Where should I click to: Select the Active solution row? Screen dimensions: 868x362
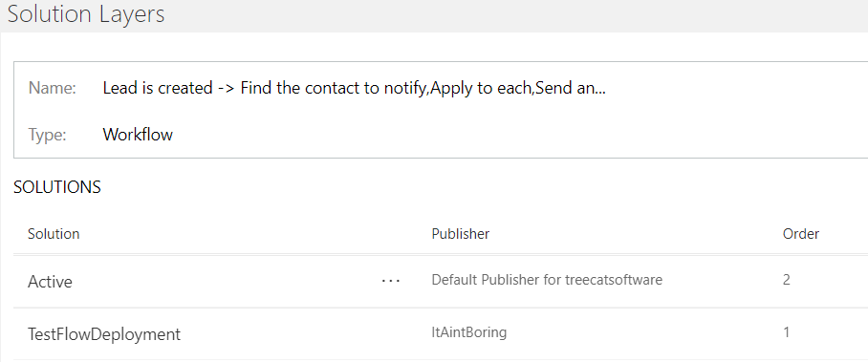point(441,281)
